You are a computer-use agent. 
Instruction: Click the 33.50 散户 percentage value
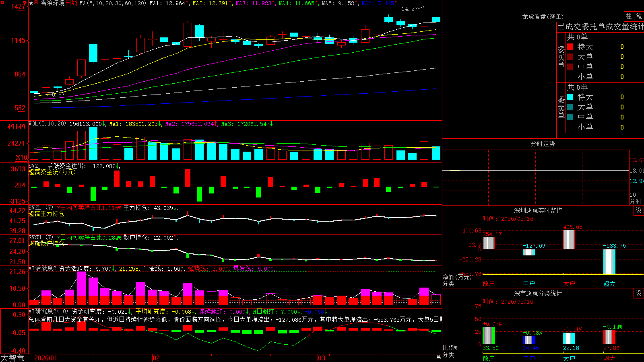(x=491, y=348)
